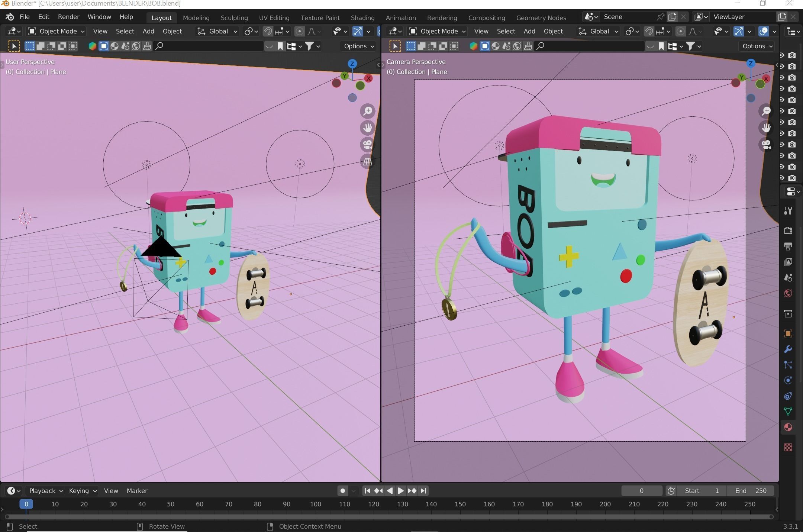Open Global orientation dropdown in User Perspective header
This screenshot has width=803, height=532.
tap(217, 31)
